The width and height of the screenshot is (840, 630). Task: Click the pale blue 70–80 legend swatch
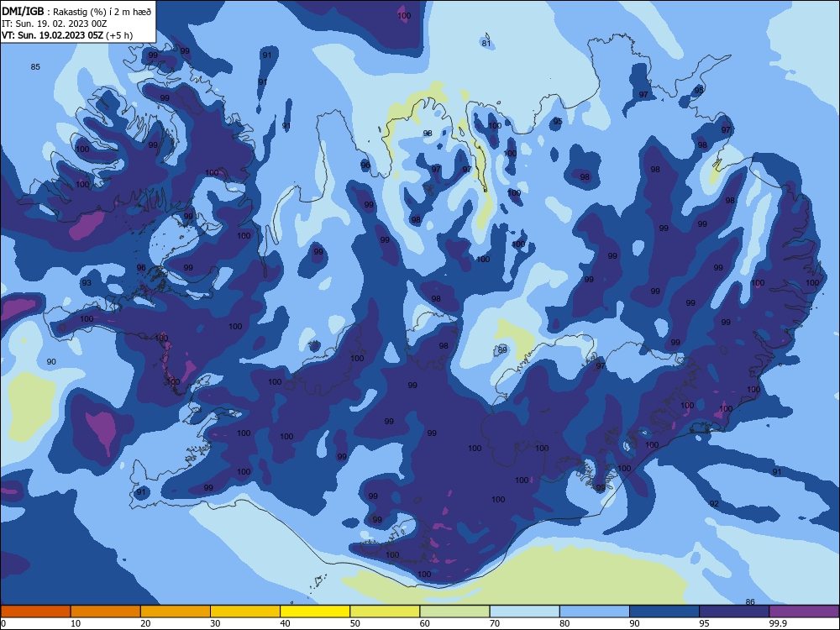(525, 612)
